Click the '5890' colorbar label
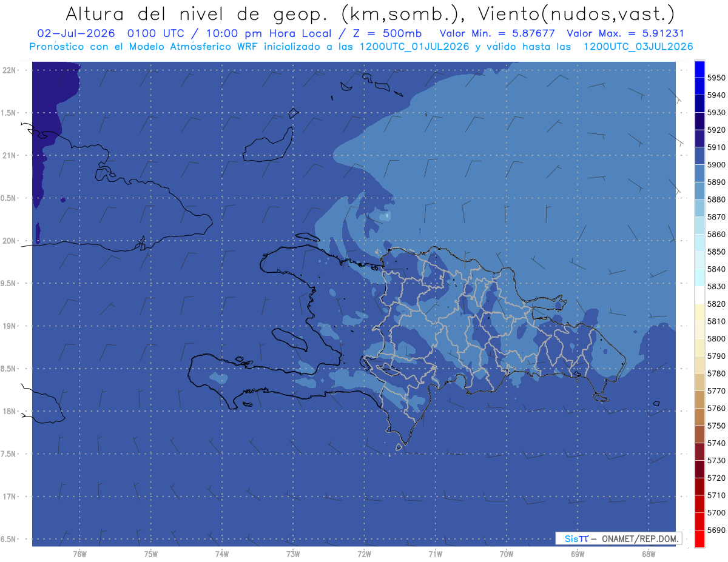This screenshot has width=728, height=562. click(x=716, y=182)
